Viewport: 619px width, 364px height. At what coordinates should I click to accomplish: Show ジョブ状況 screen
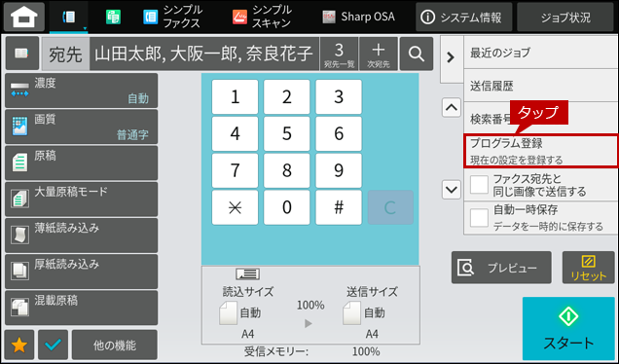565,17
